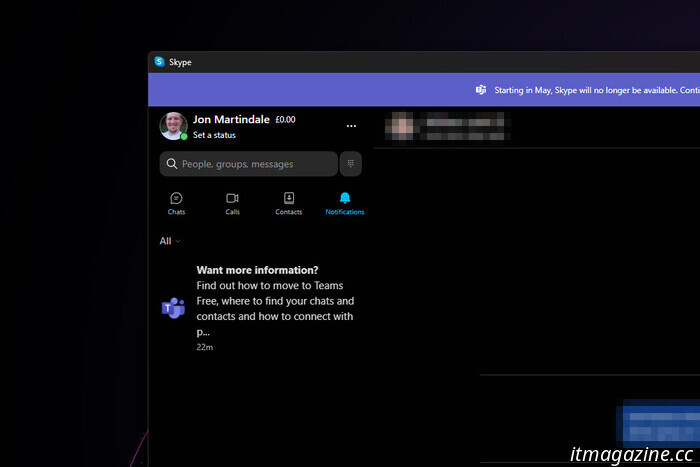Image resolution: width=700 pixels, height=467 pixels.
Task: Open the Want more information? notification
Action: tap(261, 308)
